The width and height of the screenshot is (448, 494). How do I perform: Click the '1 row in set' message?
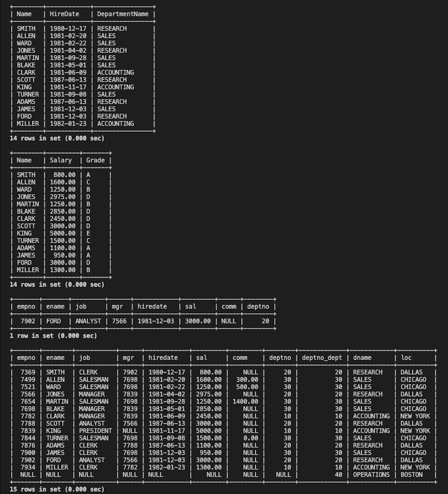53,335
